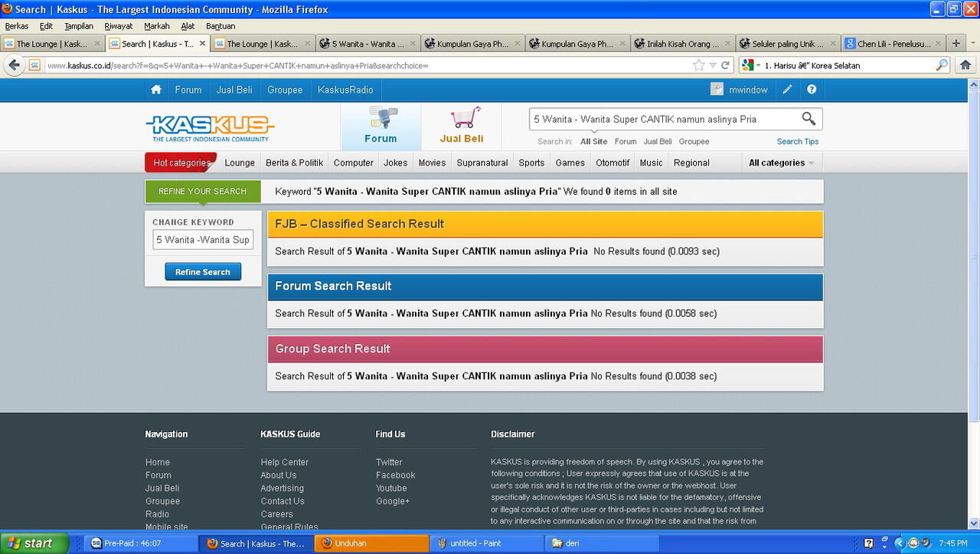Click the KASKUS logo

point(210,128)
